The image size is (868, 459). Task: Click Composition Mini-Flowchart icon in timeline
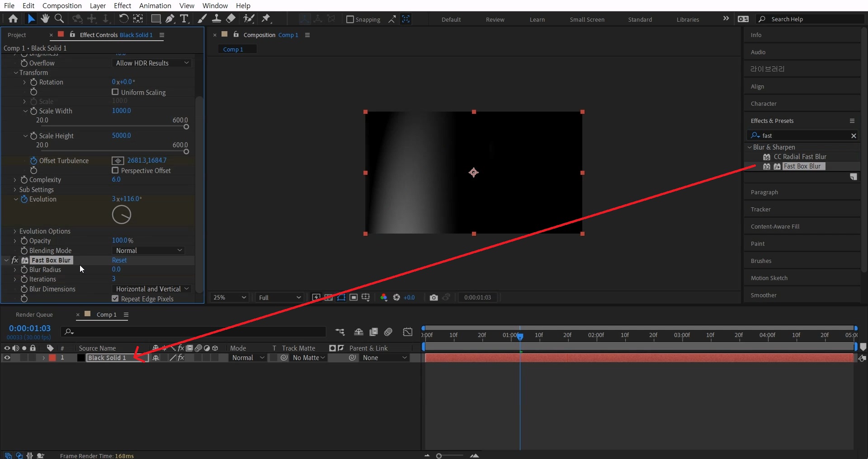(x=340, y=332)
